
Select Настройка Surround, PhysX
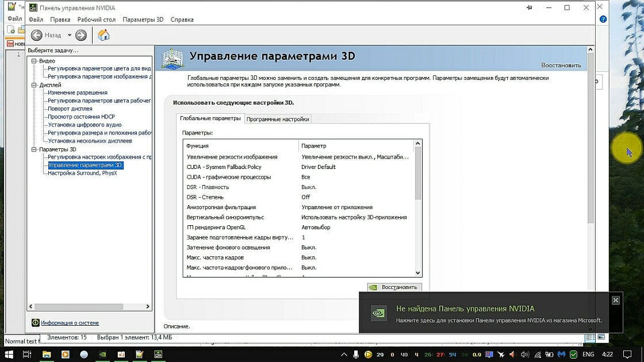click(x=83, y=173)
